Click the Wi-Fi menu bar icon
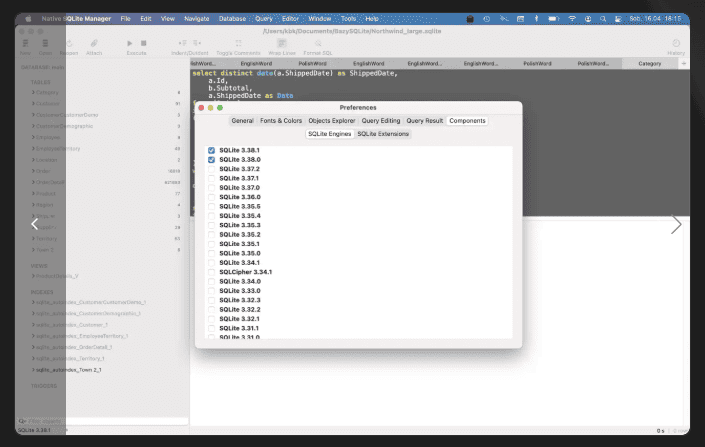 [572, 18]
